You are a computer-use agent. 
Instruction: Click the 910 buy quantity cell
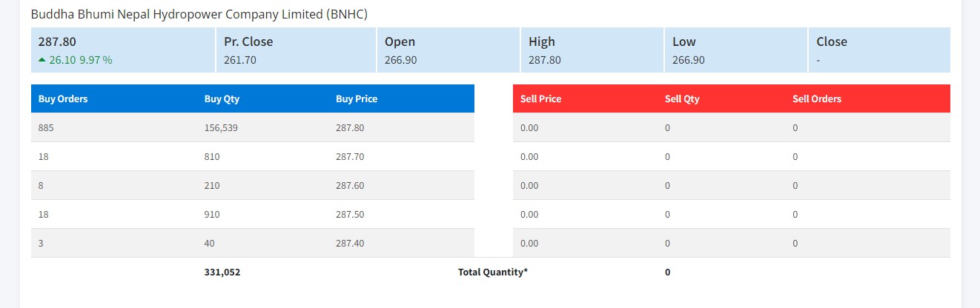click(x=212, y=214)
